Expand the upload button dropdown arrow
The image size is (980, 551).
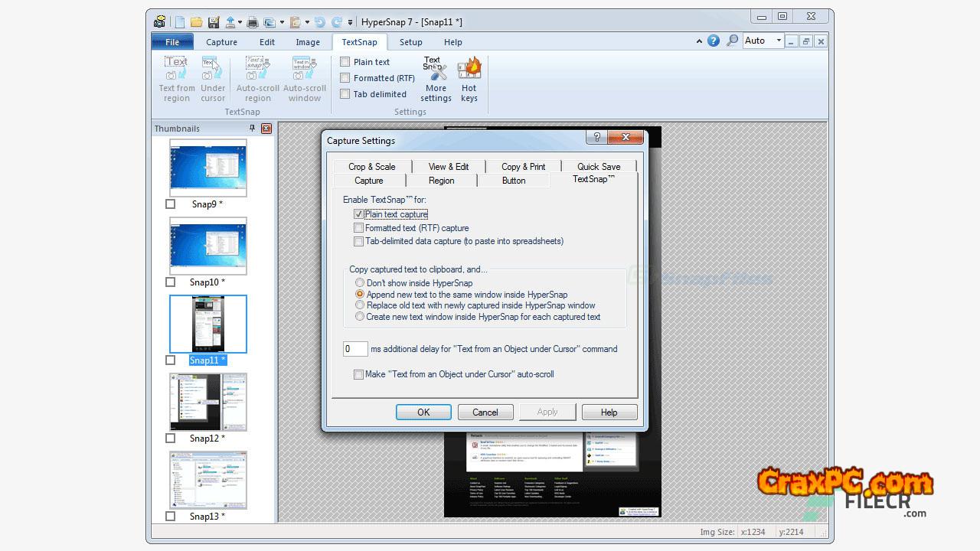click(x=240, y=22)
